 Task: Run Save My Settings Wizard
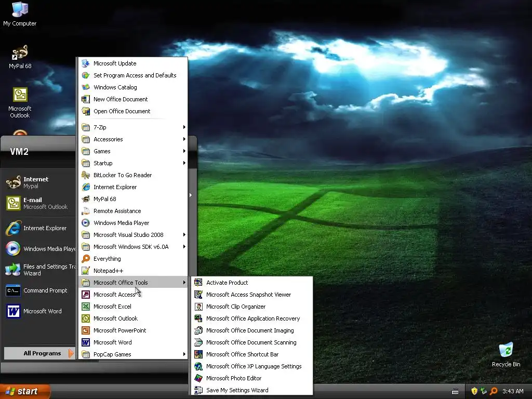pyautogui.click(x=252, y=390)
